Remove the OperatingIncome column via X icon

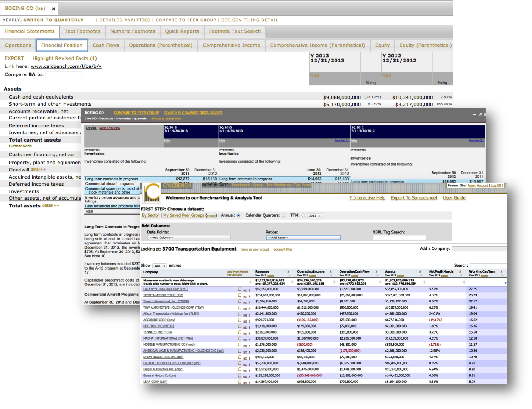[330, 272]
